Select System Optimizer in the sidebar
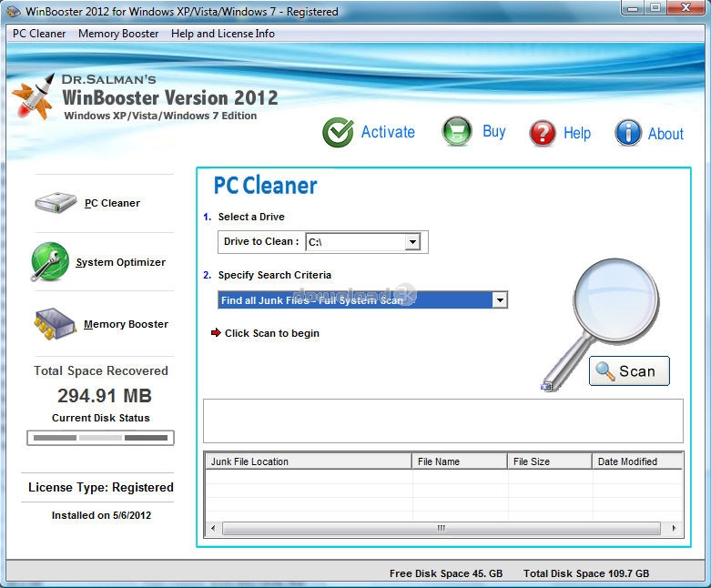711x588 pixels. pyautogui.click(x=120, y=262)
